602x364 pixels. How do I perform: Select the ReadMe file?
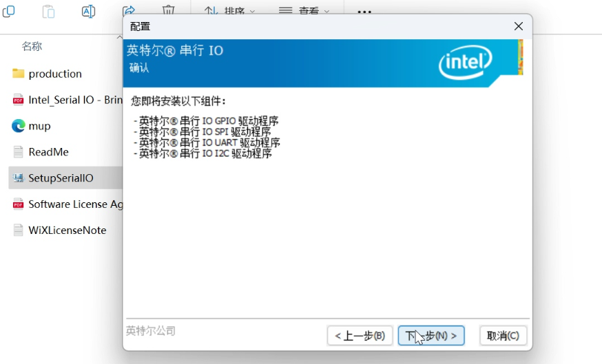48,152
